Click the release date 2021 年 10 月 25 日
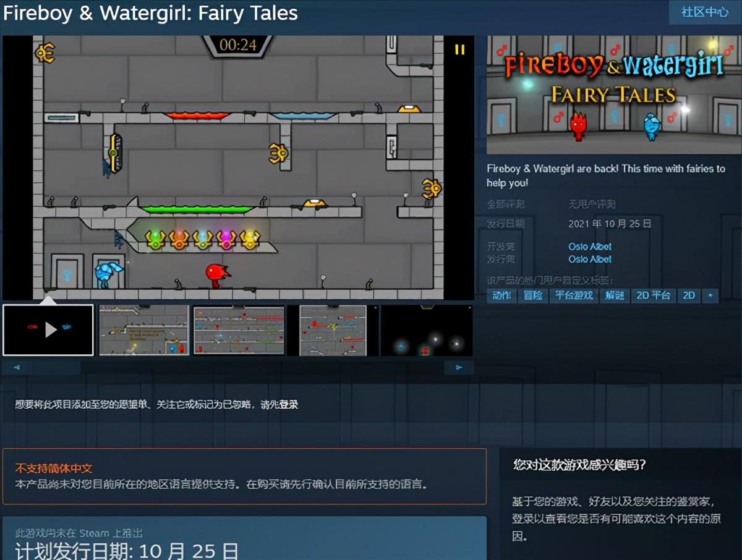 610,224
